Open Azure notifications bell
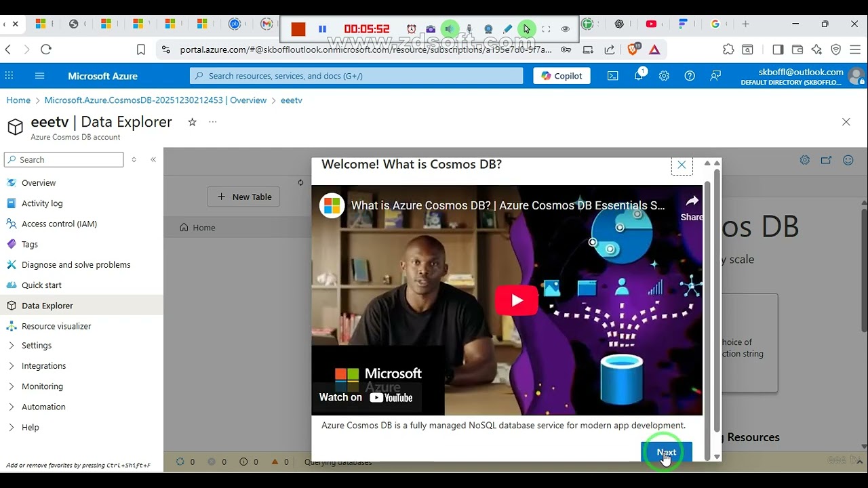Viewport: 868px width, 488px height. pos(639,76)
